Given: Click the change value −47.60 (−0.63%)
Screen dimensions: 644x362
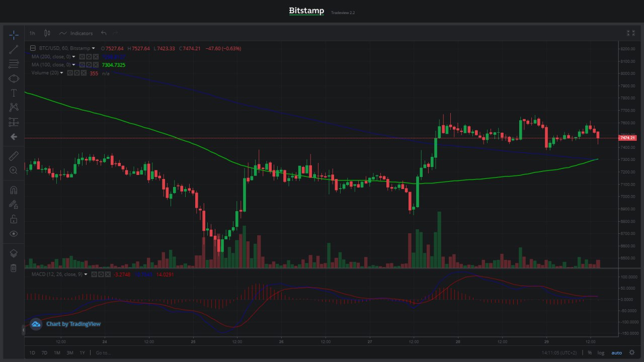Looking at the screenshot, I should (x=224, y=48).
